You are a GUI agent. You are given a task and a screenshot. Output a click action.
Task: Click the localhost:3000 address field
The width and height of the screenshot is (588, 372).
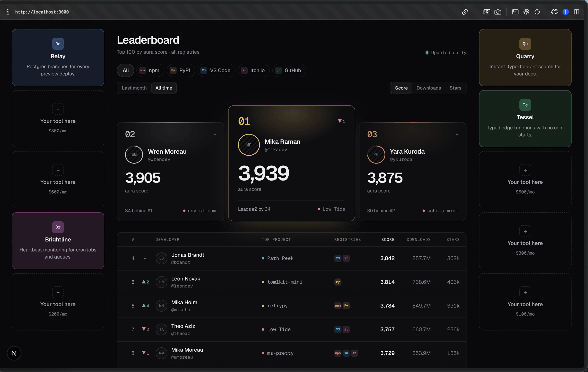[x=42, y=12]
